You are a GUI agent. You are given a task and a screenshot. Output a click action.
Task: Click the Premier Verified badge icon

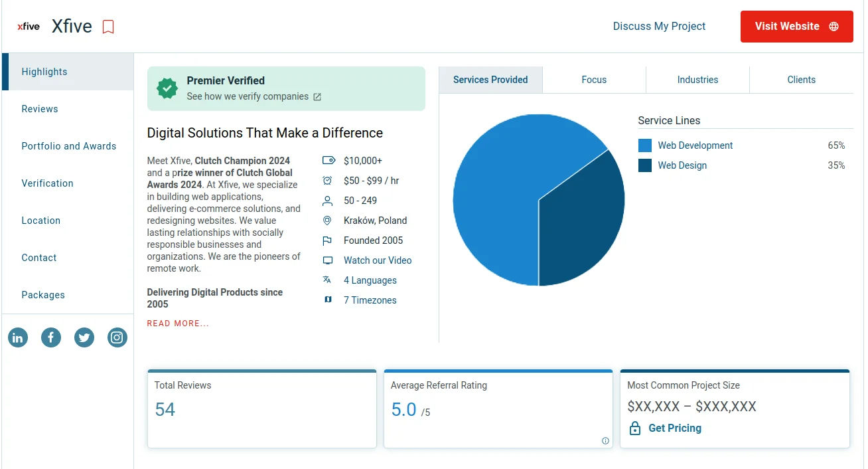pos(167,88)
